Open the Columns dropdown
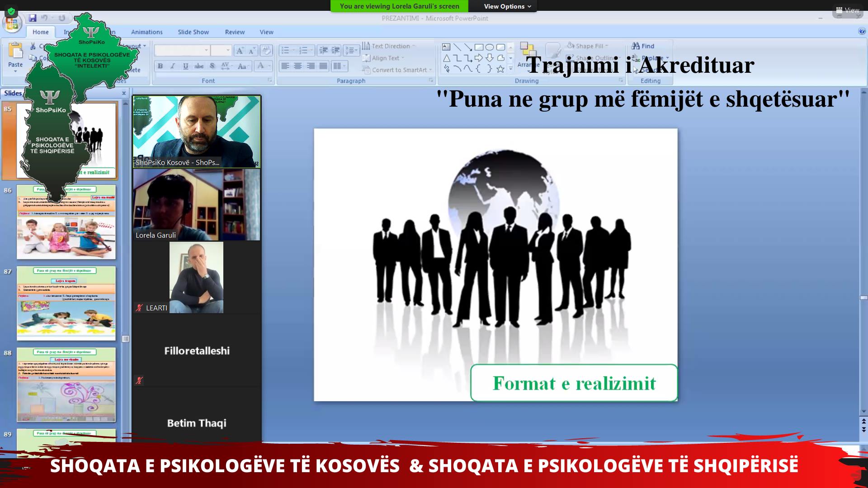868x488 pixels. pos(339,66)
